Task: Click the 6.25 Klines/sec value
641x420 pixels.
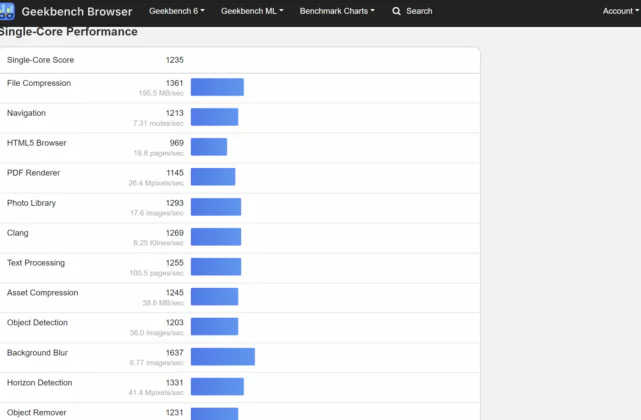Action: tap(159, 243)
